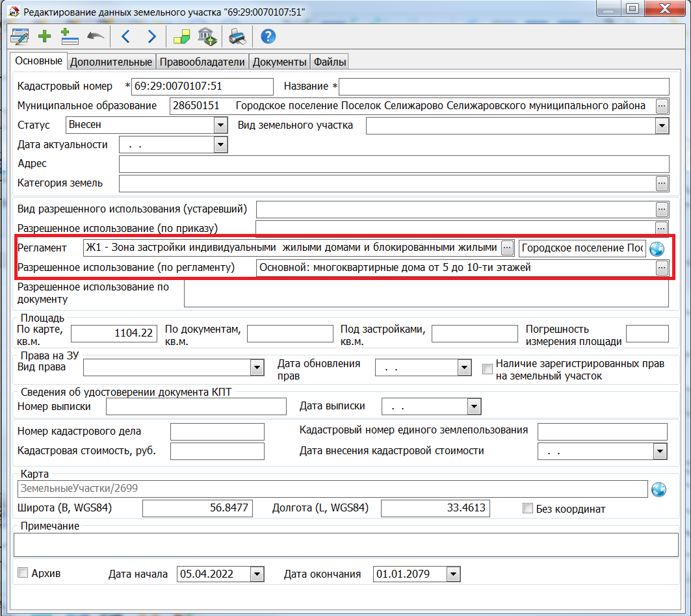
Task: Go to next record with right arrow
Action: pos(151,37)
